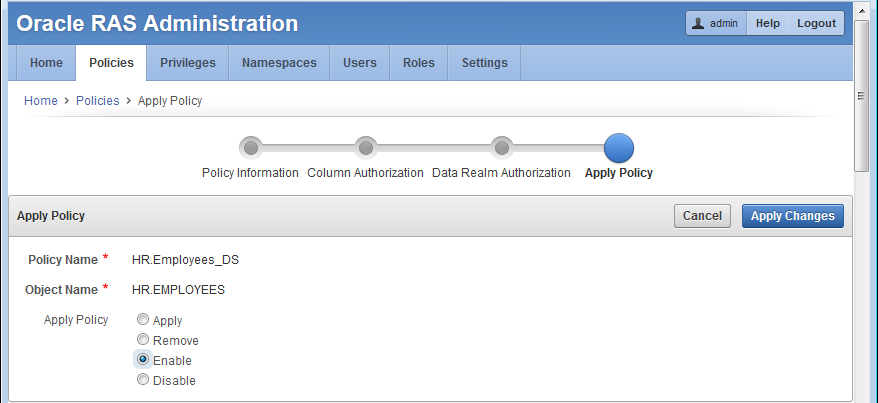Go to the Namespaces tab
Screen dimensions: 878x403
click(x=279, y=63)
